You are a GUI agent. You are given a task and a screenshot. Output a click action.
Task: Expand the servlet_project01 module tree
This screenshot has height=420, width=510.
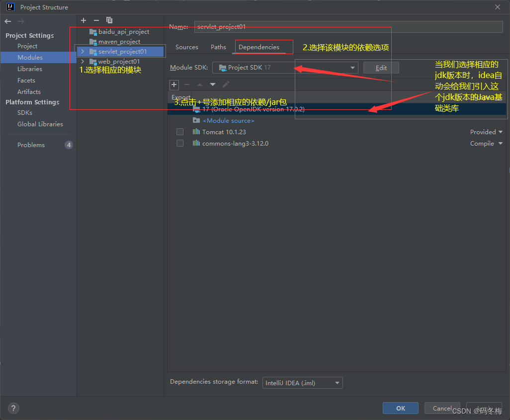tap(83, 51)
